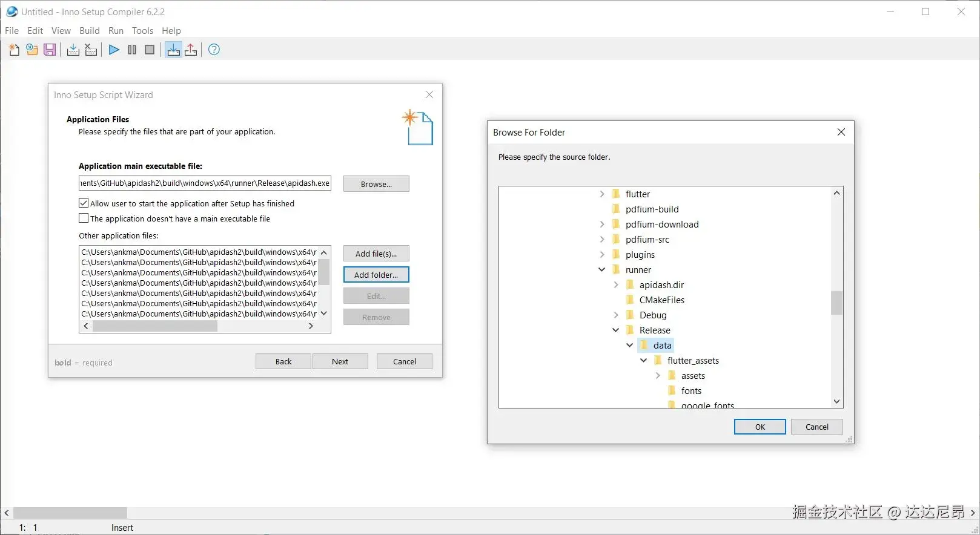The height and width of the screenshot is (535, 980).
Task: Select the flutter_assets folder
Action: (x=693, y=360)
